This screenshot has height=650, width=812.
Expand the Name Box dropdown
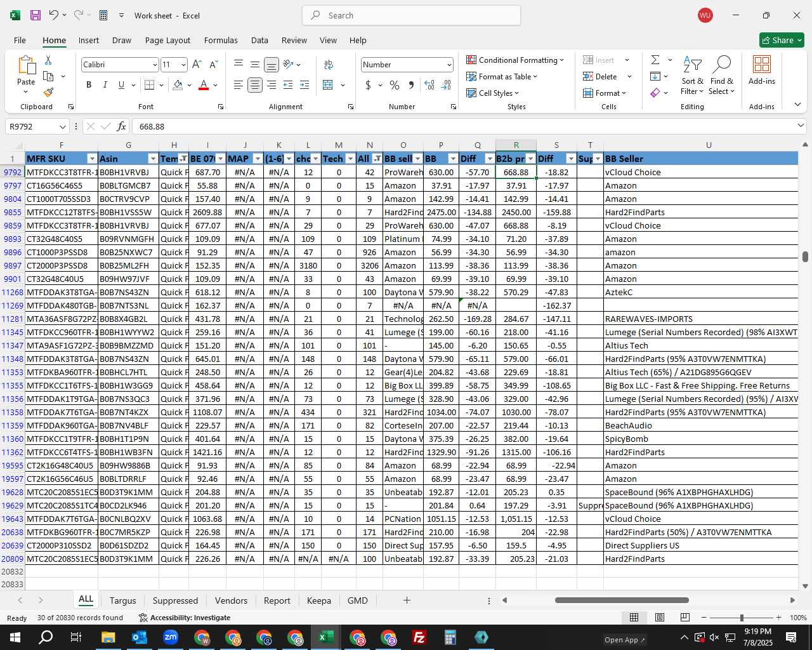point(62,126)
